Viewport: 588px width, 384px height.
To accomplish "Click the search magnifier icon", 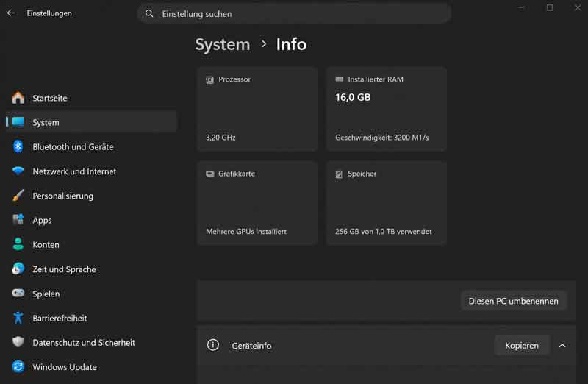I will coord(149,13).
